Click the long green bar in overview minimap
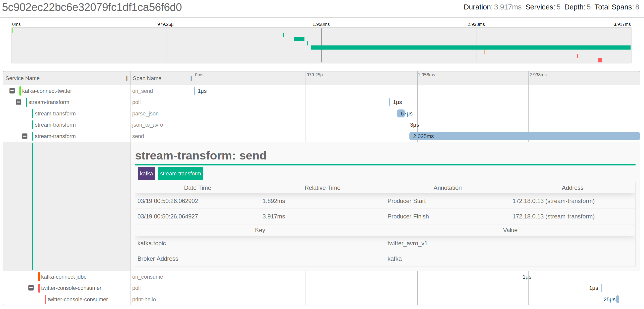The image size is (644, 309). [470, 48]
